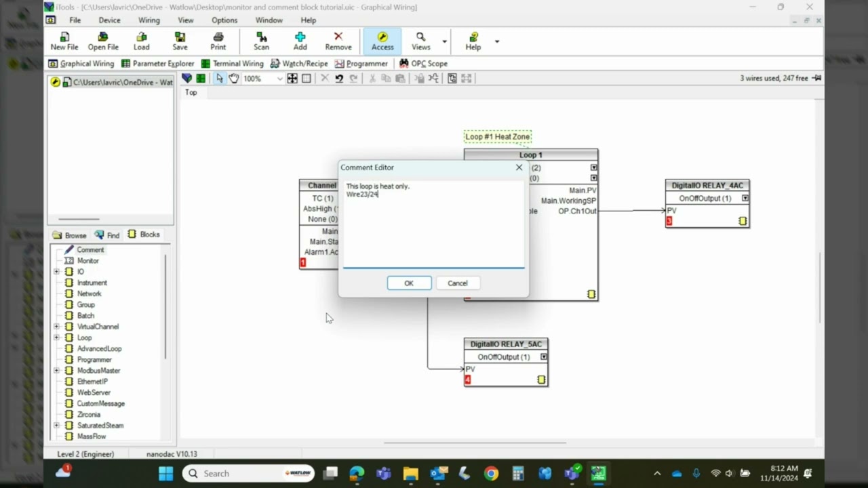Switch to the Find tab
The width and height of the screenshot is (868, 488).
pos(107,235)
